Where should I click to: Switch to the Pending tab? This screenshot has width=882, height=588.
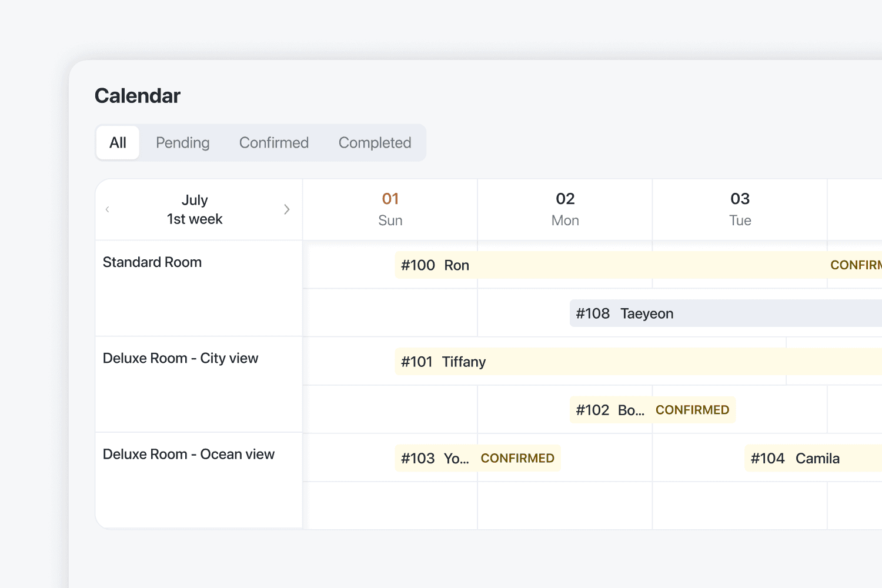(183, 142)
